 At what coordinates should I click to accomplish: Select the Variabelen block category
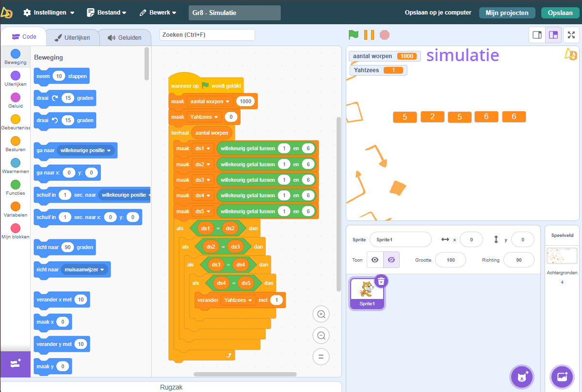coord(16,209)
